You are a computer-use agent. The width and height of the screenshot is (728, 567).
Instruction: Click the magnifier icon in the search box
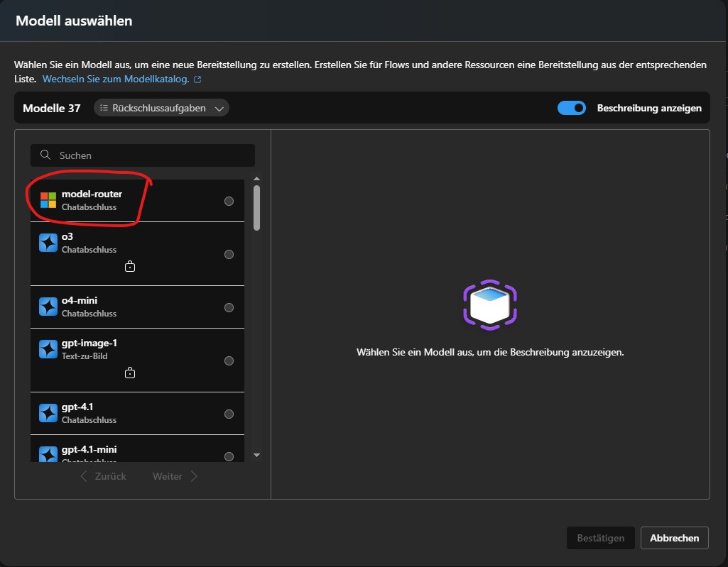point(45,155)
